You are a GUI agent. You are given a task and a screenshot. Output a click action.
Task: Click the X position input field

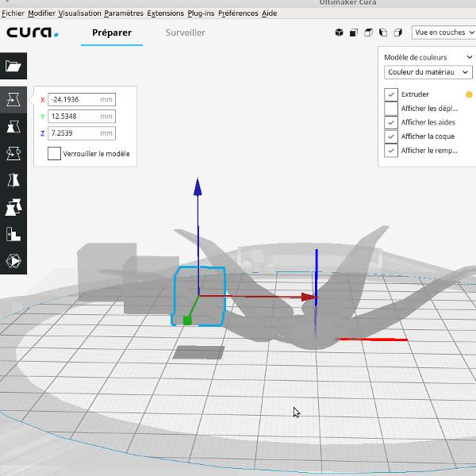[82, 100]
